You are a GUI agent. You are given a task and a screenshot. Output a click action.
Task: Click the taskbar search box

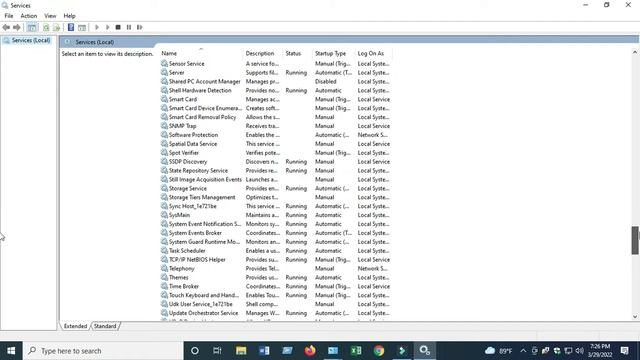[x=103, y=351]
